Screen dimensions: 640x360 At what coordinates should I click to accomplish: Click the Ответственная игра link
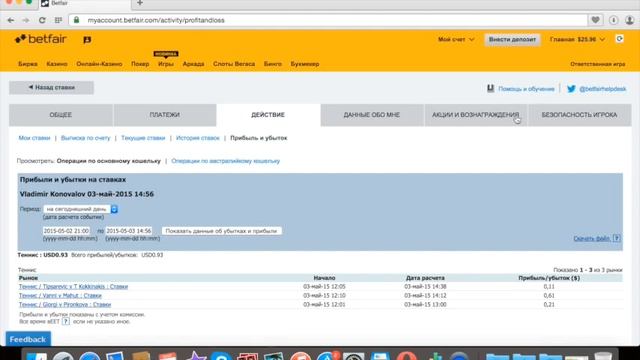click(x=598, y=64)
